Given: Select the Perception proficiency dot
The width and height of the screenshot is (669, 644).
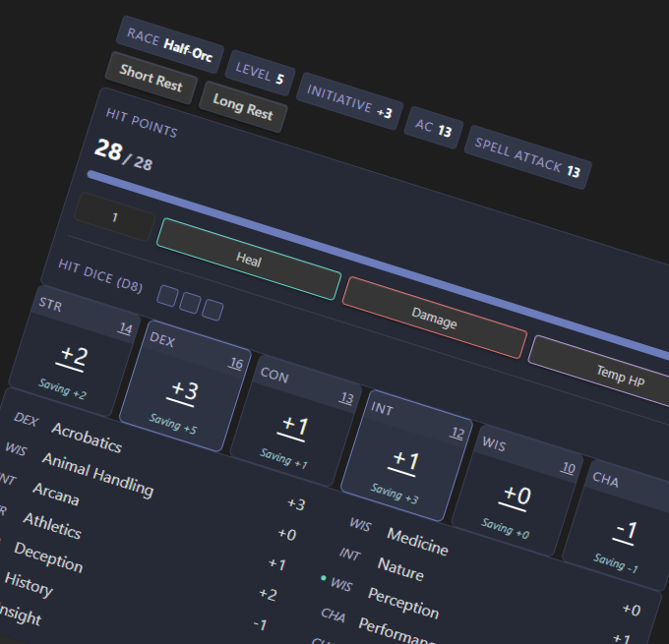Looking at the screenshot, I should [x=323, y=578].
